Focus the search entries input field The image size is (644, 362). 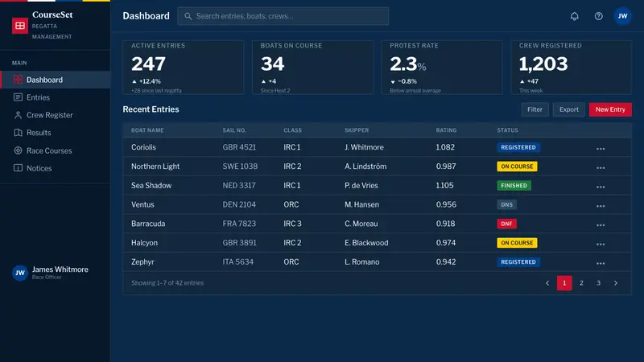tap(283, 16)
